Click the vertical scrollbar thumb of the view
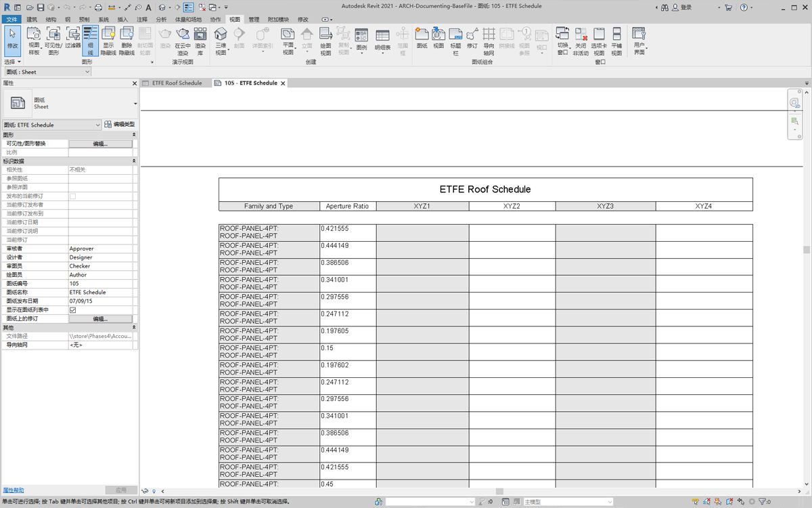The width and height of the screenshot is (812, 508). (807, 249)
